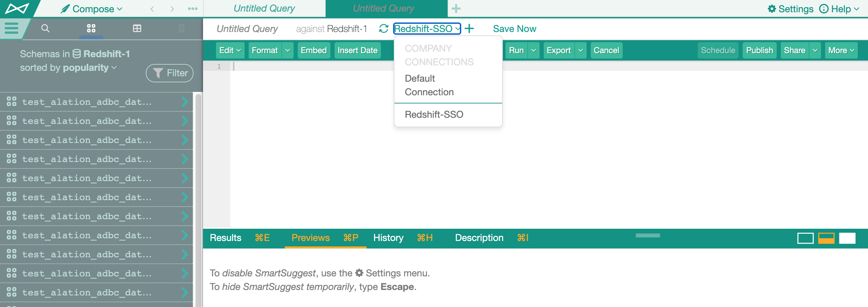
Task: Expand the Export options arrow
Action: 580,50
